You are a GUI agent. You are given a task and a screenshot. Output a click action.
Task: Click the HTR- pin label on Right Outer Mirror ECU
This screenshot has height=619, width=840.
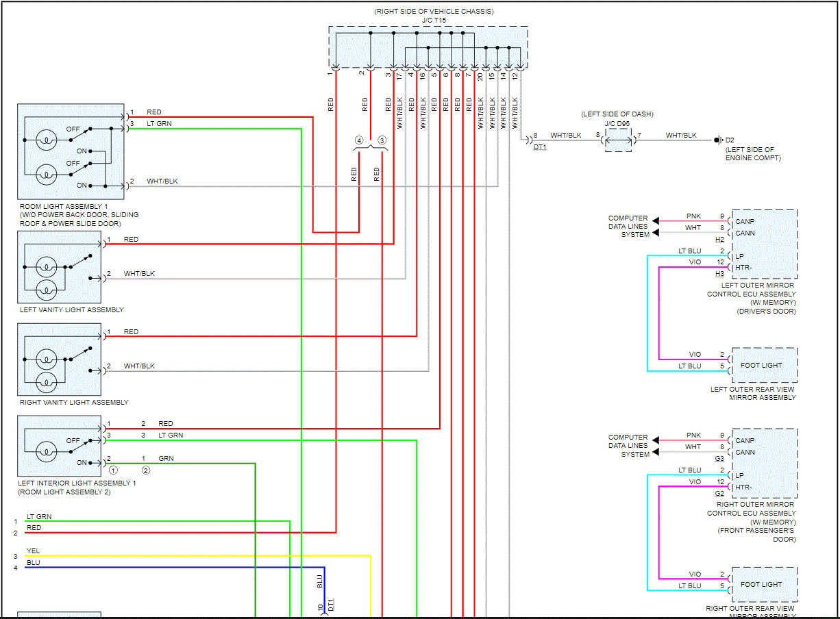click(744, 486)
